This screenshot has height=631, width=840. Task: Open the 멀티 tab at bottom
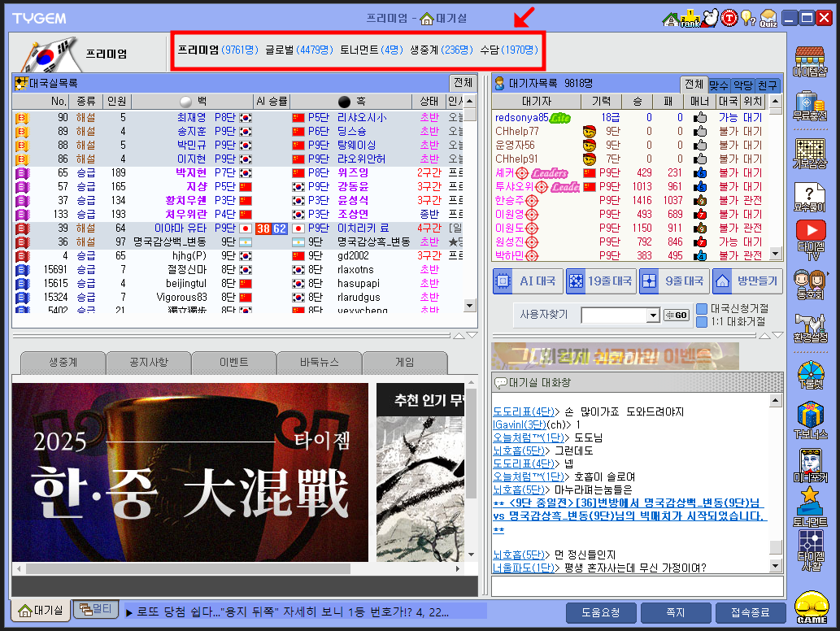click(95, 609)
